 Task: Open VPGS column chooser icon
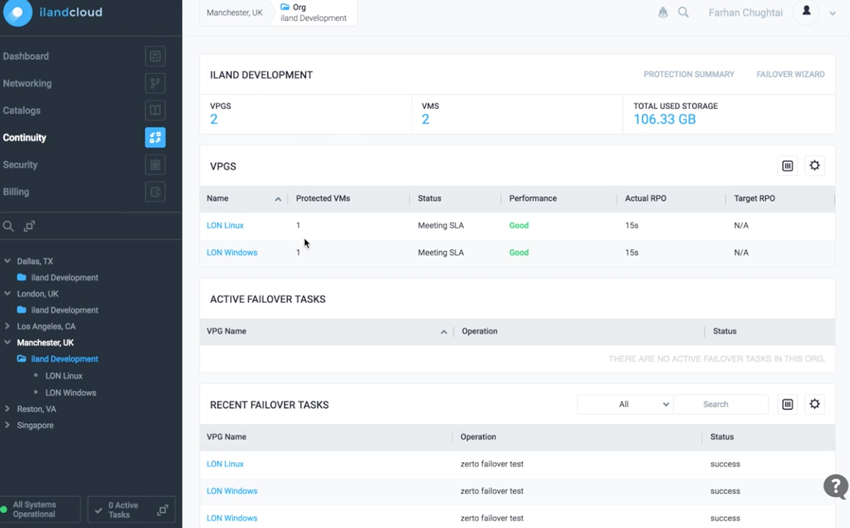pos(788,166)
